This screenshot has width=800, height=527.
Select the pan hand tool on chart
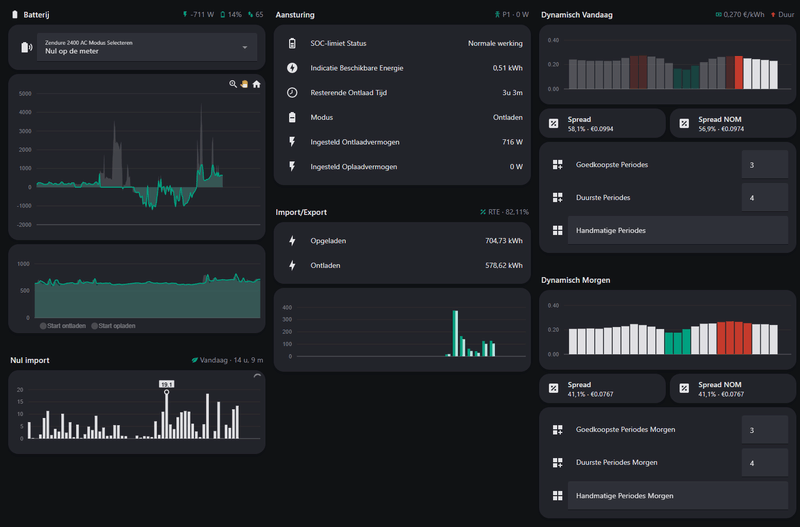click(x=244, y=85)
